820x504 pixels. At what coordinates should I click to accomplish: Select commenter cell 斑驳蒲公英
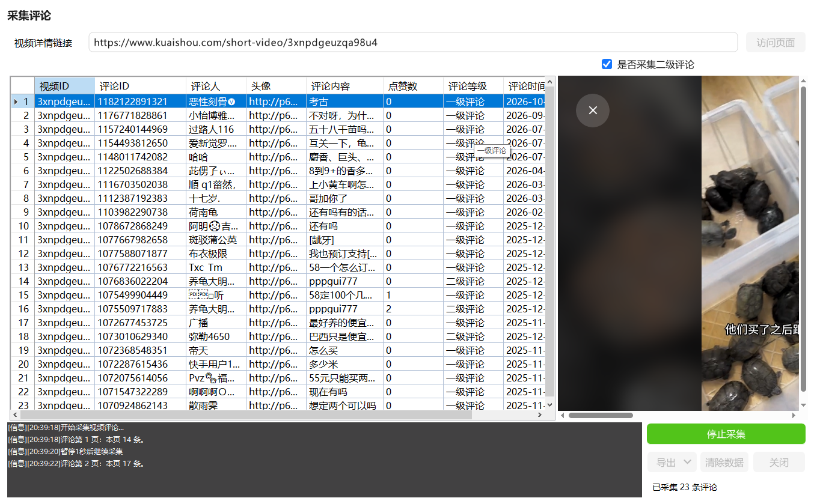[x=216, y=240]
